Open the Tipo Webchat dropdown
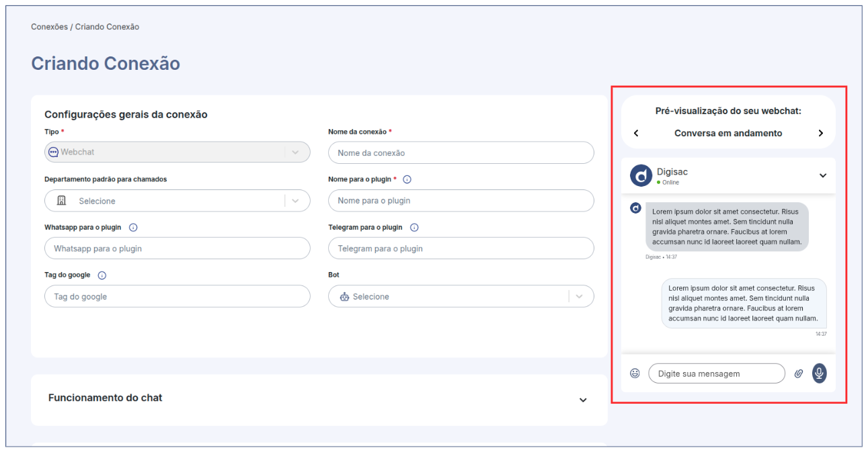 click(177, 152)
